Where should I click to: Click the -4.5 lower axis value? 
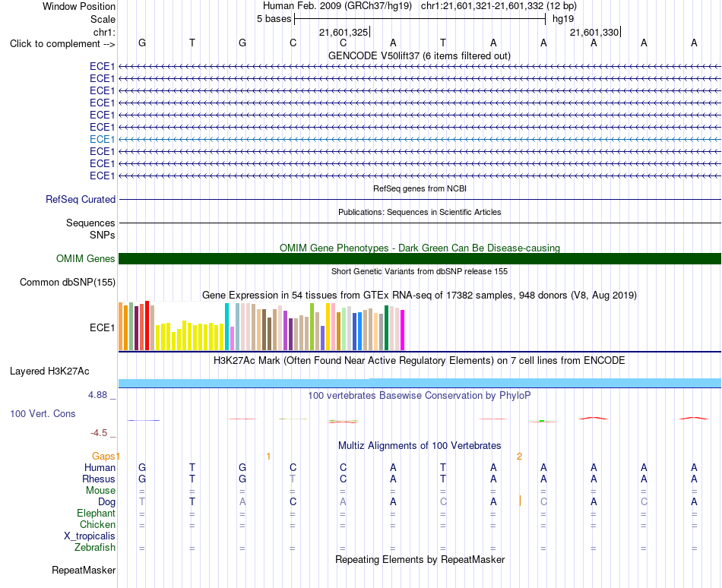(99, 433)
